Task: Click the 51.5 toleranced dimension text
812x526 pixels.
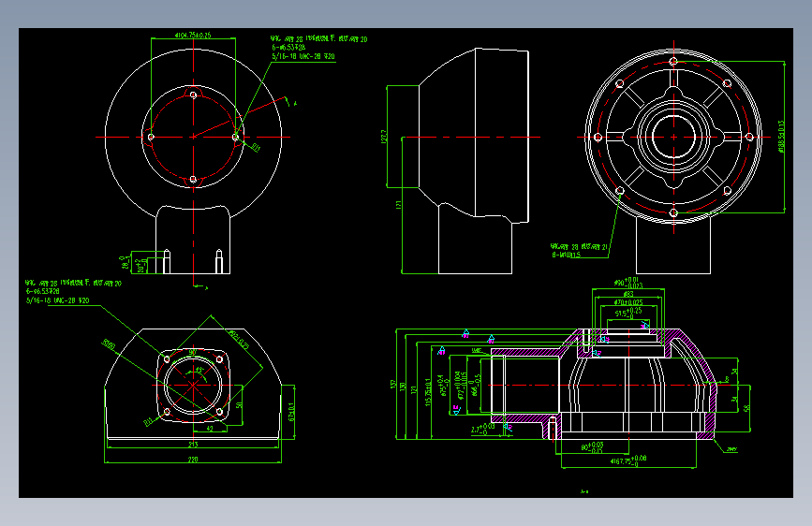Action: [628, 313]
